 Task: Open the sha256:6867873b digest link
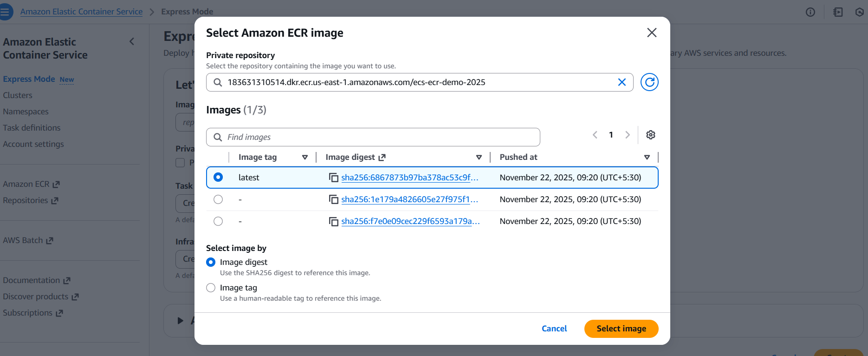(x=409, y=178)
